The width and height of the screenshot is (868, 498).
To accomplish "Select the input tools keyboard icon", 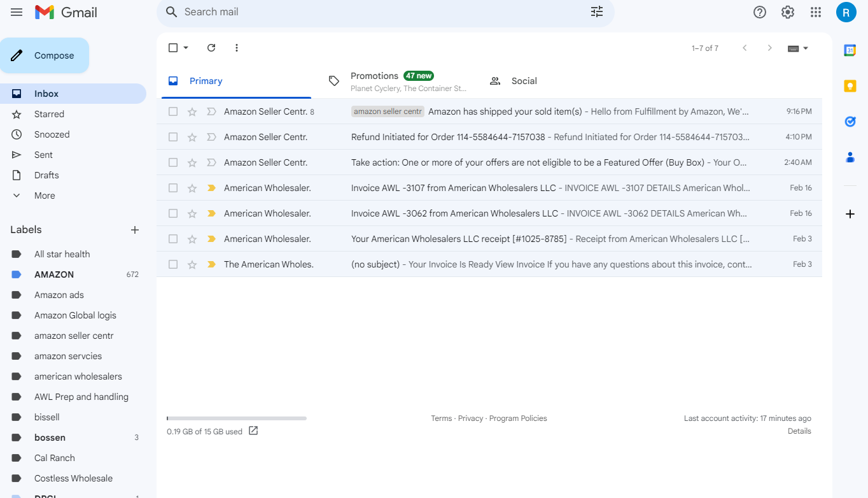I will (793, 48).
